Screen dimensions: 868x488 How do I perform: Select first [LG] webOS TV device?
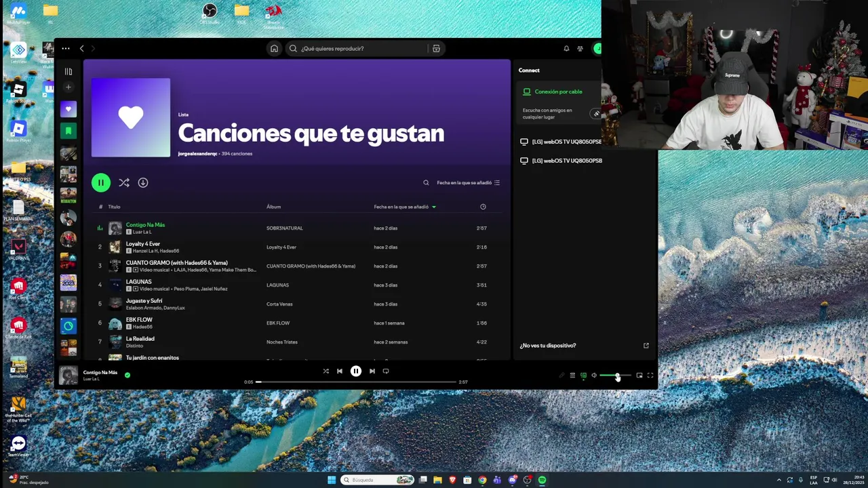coord(561,142)
